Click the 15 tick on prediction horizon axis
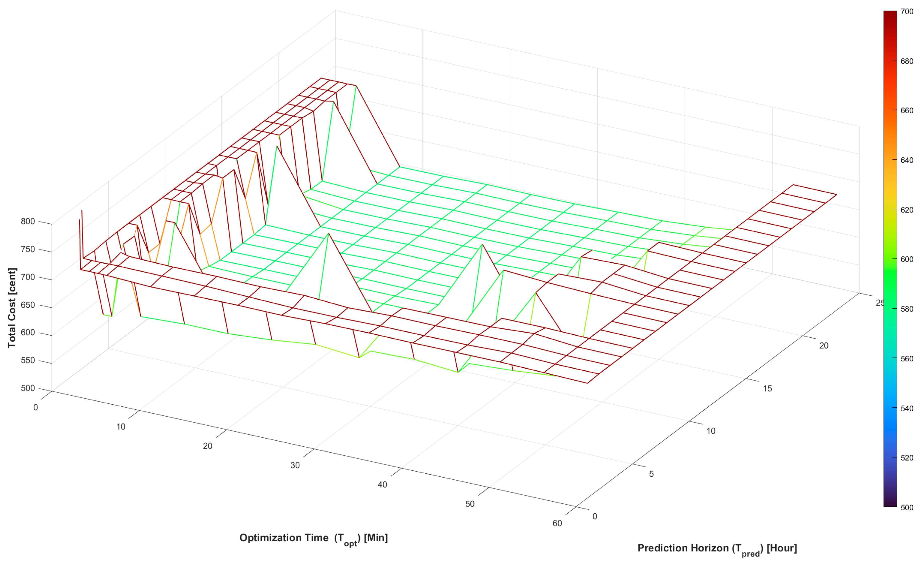The image size is (924, 564). (767, 389)
